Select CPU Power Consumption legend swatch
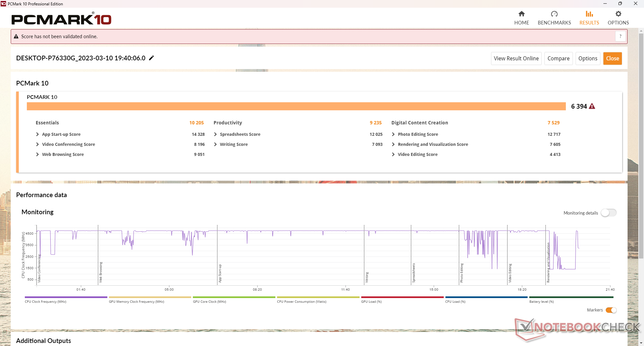 click(318, 297)
